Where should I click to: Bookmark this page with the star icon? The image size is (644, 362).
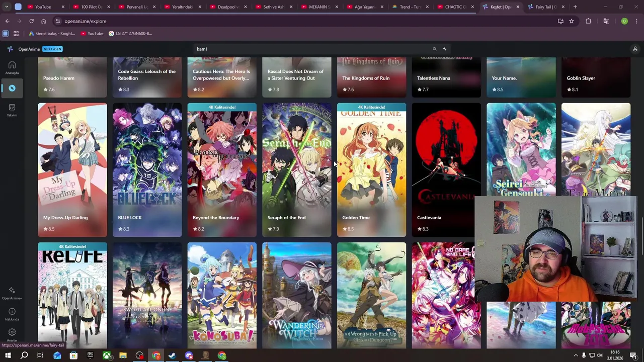[572, 21]
